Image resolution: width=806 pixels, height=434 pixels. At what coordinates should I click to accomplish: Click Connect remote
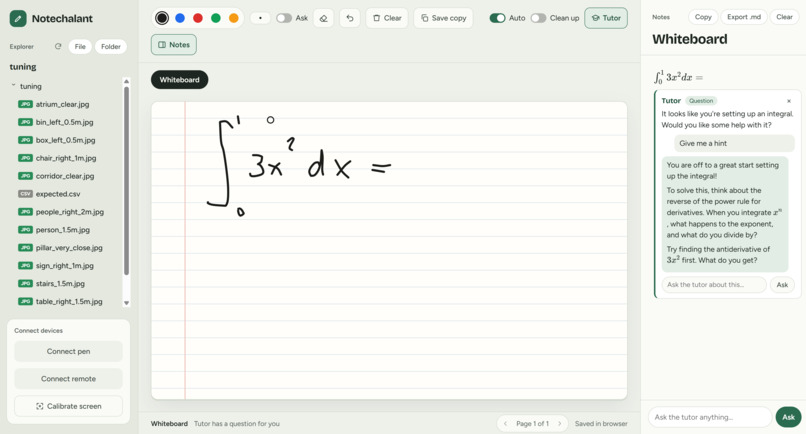(x=68, y=378)
